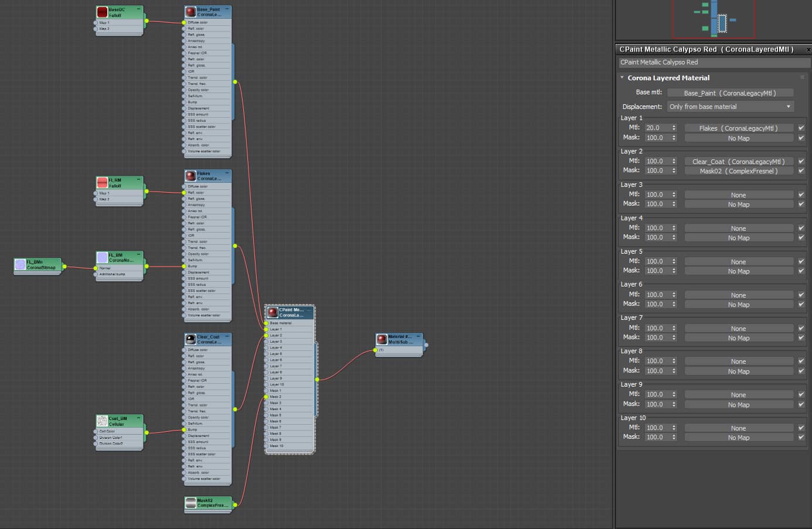Click the Flakes node preview sphere icon
The image size is (812, 529).
[191, 176]
